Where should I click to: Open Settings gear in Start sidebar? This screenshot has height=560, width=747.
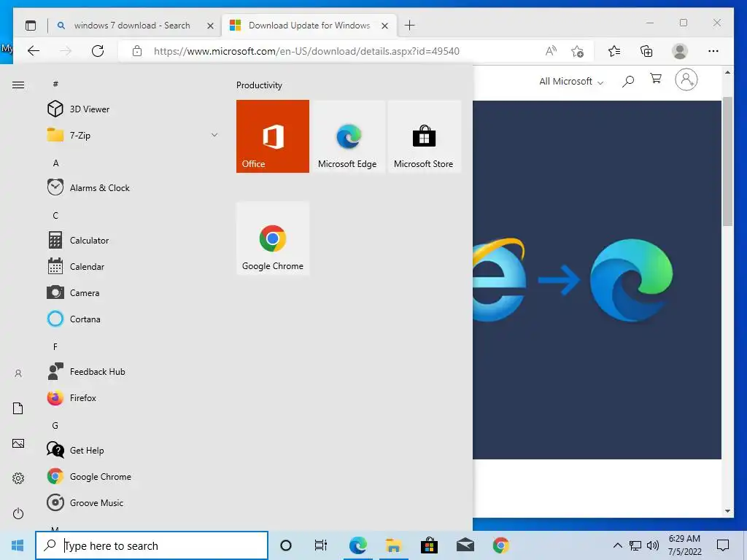(18, 478)
